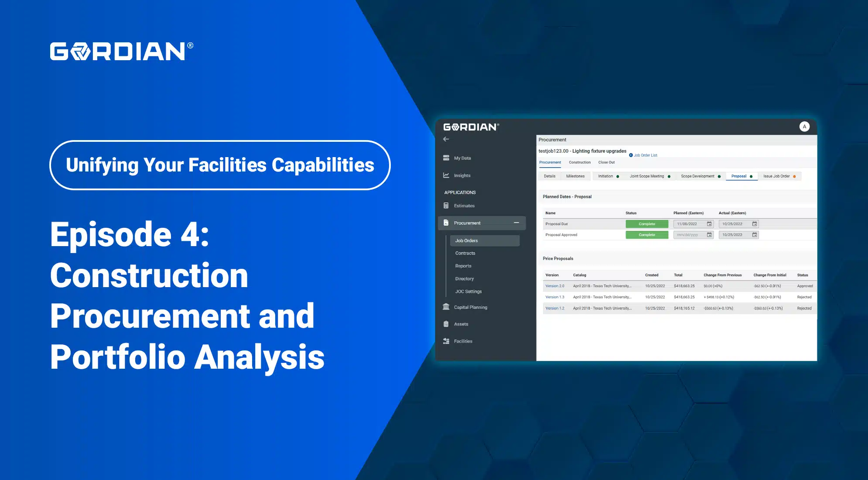Open Version 2.0 price proposal
Viewport: 868px width, 480px height.
coord(554,286)
